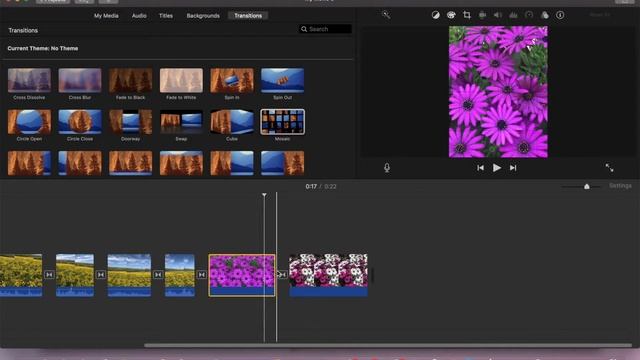The image size is (640, 360).
Task: Click the playhead marker on timeline
Action: [x=264, y=195]
